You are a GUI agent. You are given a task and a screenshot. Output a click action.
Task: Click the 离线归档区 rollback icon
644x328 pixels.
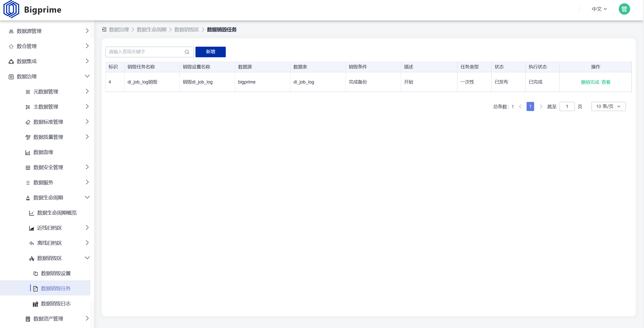click(x=32, y=243)
